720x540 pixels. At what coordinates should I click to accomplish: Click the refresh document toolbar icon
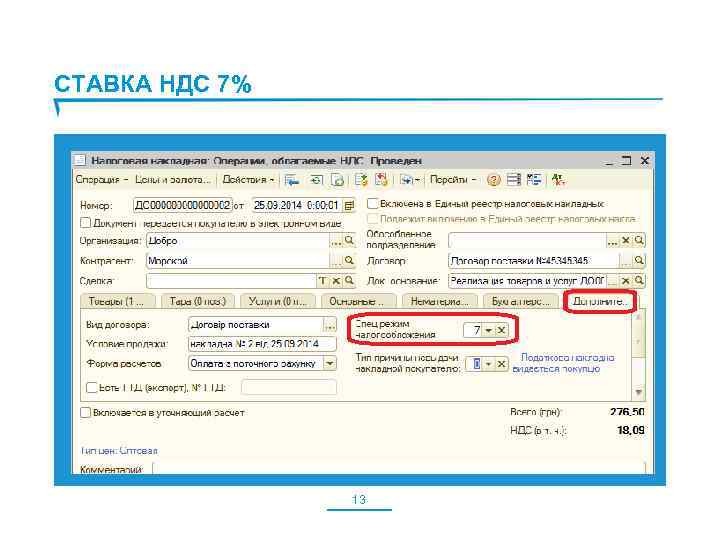(337, 180)
